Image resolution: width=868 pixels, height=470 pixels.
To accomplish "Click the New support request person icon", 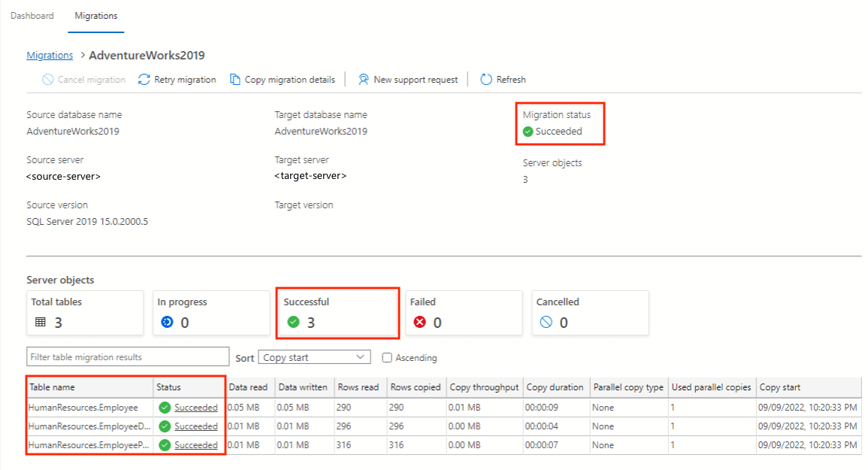I will [364, 80].
